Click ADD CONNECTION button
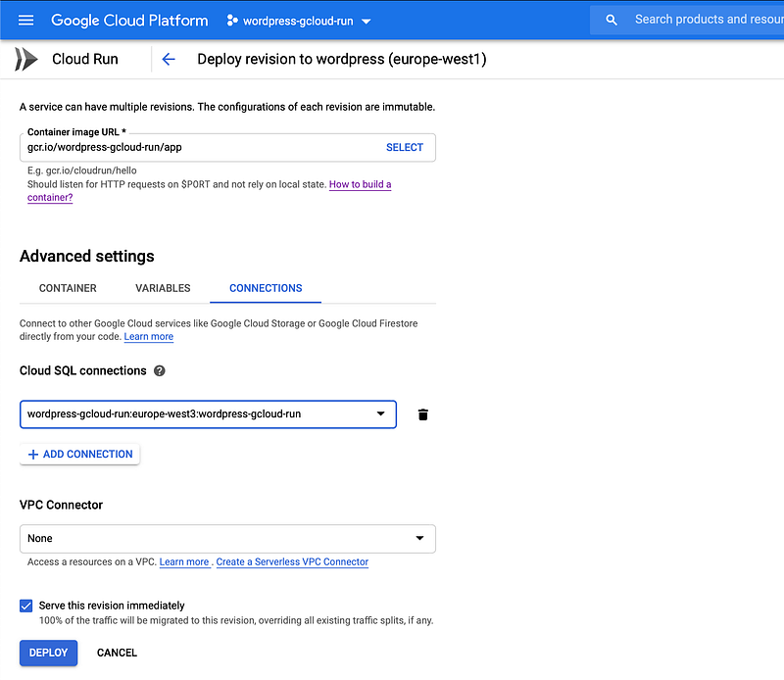Screen dimensions: 784x680 tap(80, 454)
